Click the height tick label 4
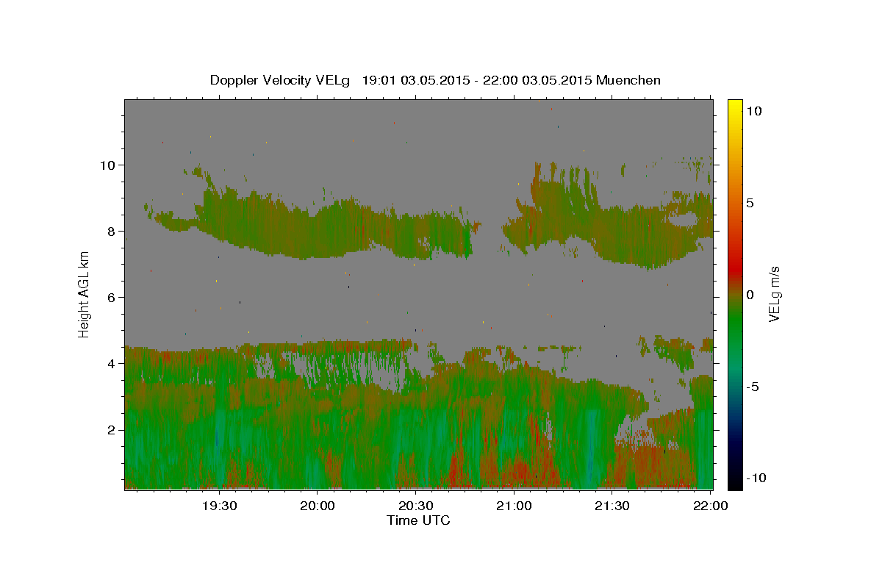882x588 pixels. [x=111, y=363]
